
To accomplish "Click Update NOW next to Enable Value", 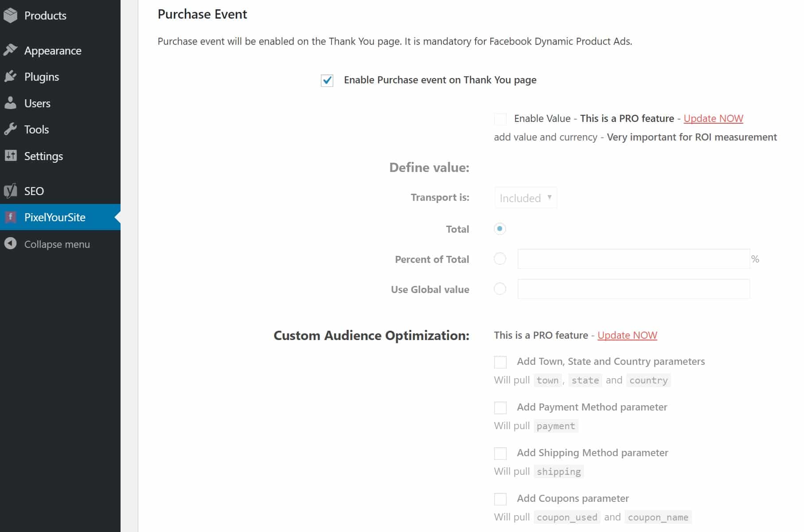I will click(713, 118).
